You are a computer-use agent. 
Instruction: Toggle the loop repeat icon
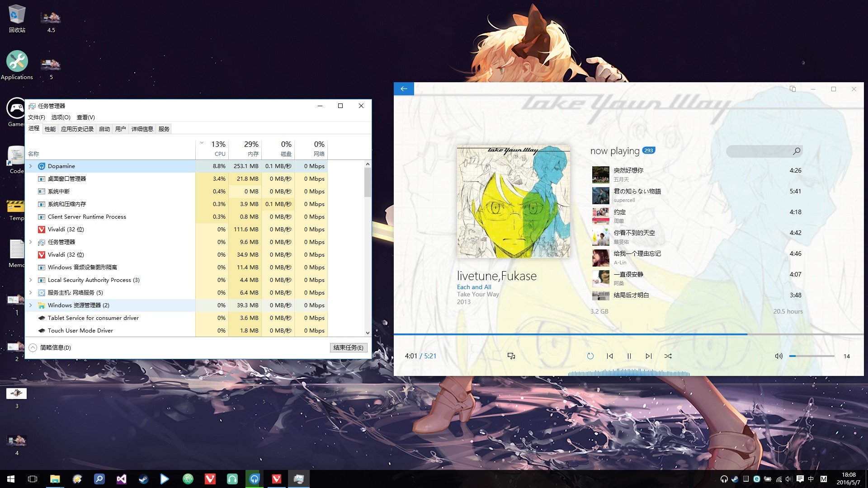click(590, 356)
